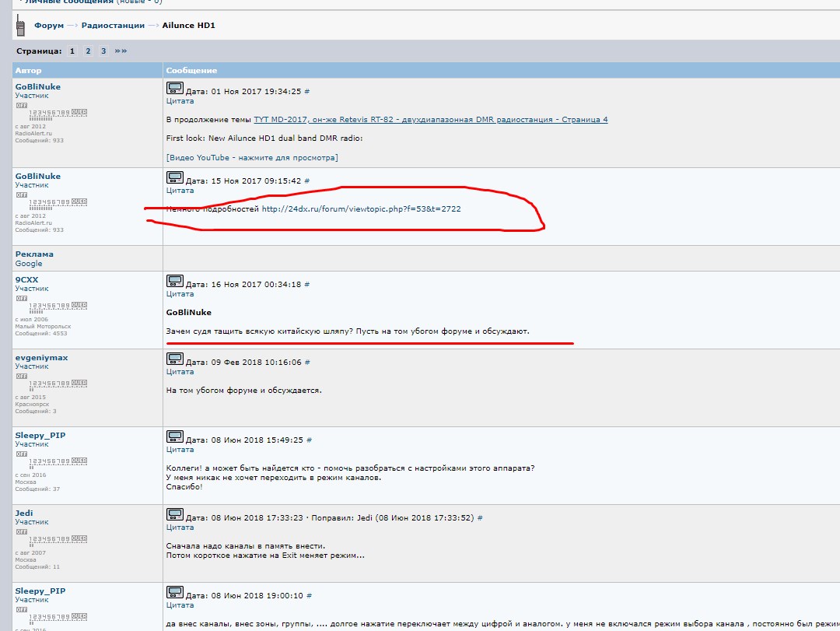The image size is (840, 631).
Task: Click post icon for 09 Фев 2018 10:16:06
Action: [x=175, y=359]
